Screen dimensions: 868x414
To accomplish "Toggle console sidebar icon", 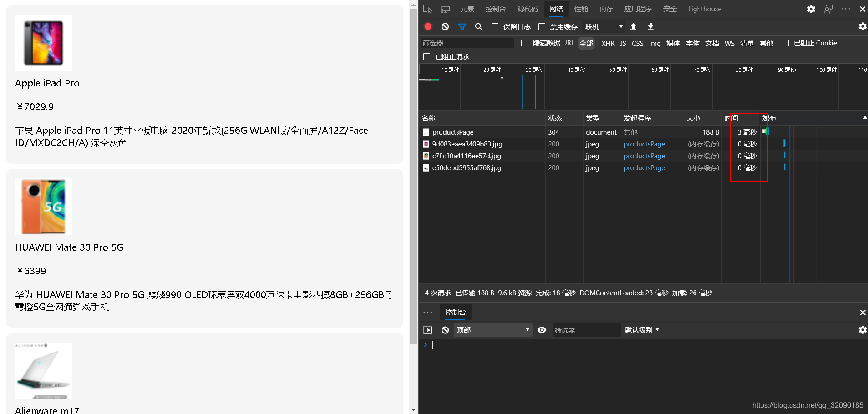I will pos(428,330).
